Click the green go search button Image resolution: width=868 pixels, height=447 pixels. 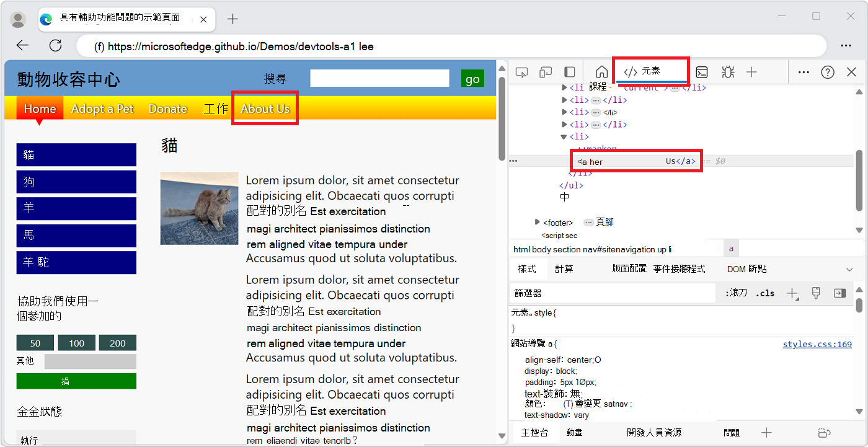pos(472,78)
